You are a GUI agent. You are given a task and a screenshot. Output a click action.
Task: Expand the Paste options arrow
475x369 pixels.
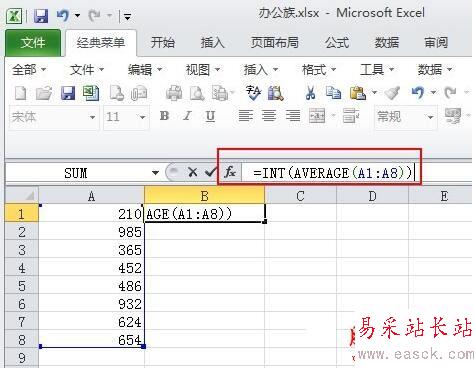point(374,92)
